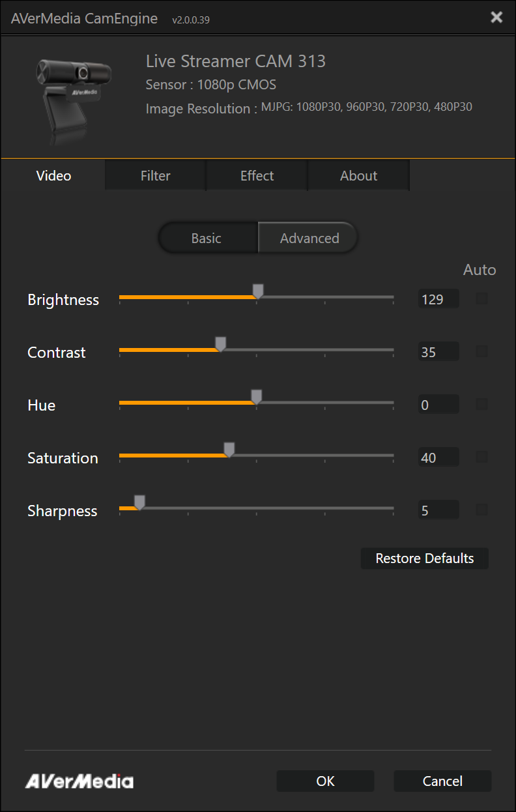Click the Saturation value field showing 40
The height and width of the screenshot is (812, 516).
[438, 457]
